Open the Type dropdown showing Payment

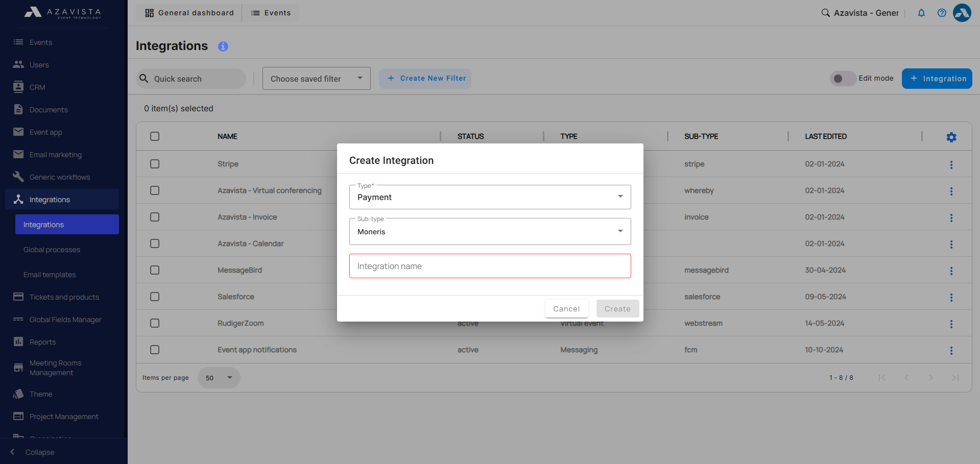[490, 197]
